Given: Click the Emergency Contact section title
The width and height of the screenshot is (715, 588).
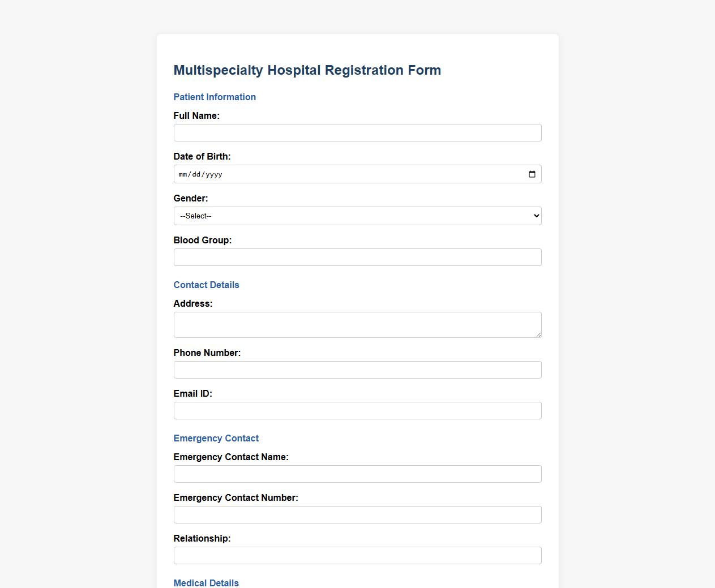Looking at the screenshot, I should [216, 438].
